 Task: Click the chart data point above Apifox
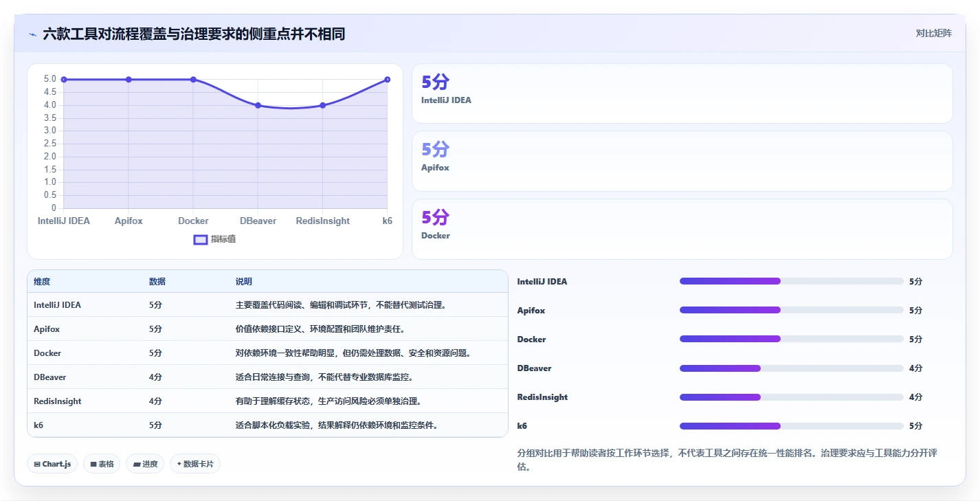pos(129,80)
